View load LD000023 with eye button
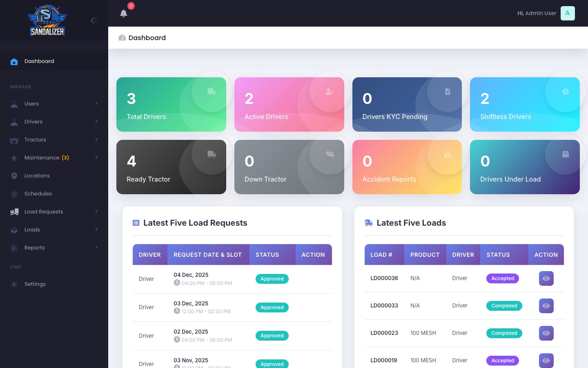This screenshot has width=588, height=368. pos(546,333)
